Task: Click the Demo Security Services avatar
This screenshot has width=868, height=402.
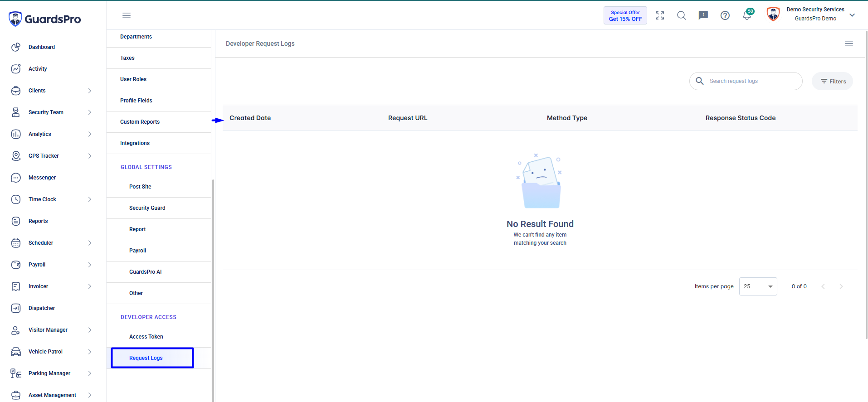Action: (773, 14)
